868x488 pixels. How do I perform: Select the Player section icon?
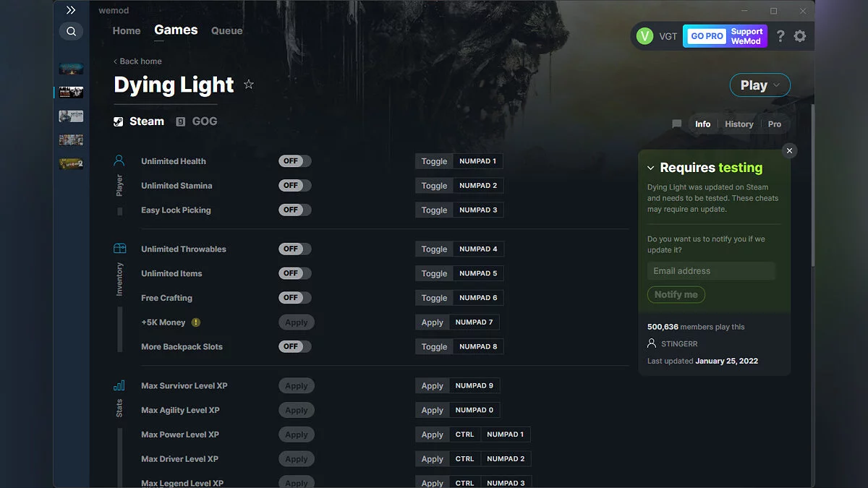click(118, 160)
